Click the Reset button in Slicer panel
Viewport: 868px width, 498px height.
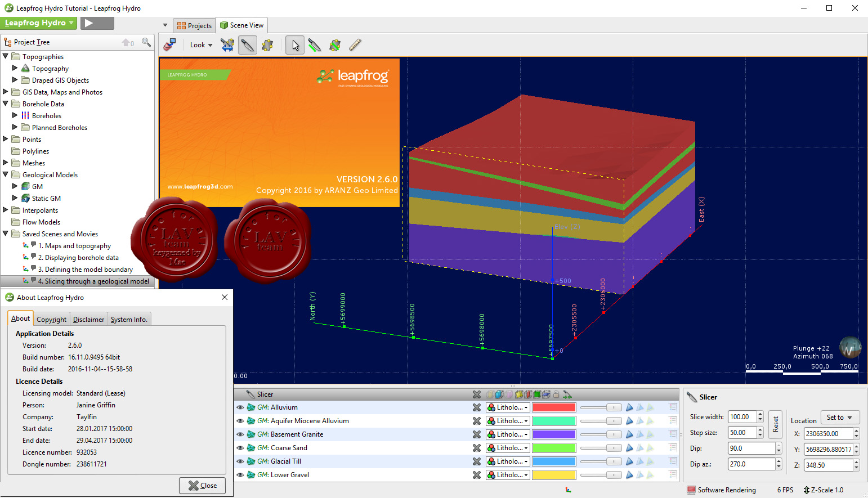(x=775, y=424)
